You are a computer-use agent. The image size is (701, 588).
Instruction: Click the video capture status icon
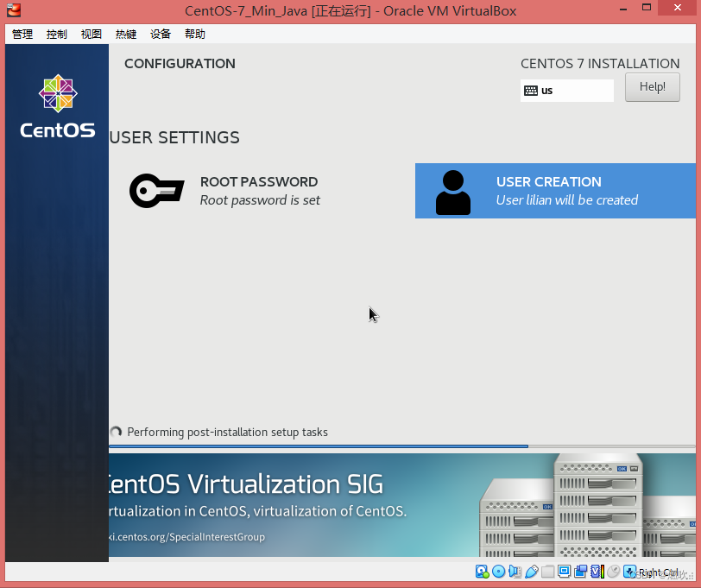pyautogui.click(x=581, y=572)
